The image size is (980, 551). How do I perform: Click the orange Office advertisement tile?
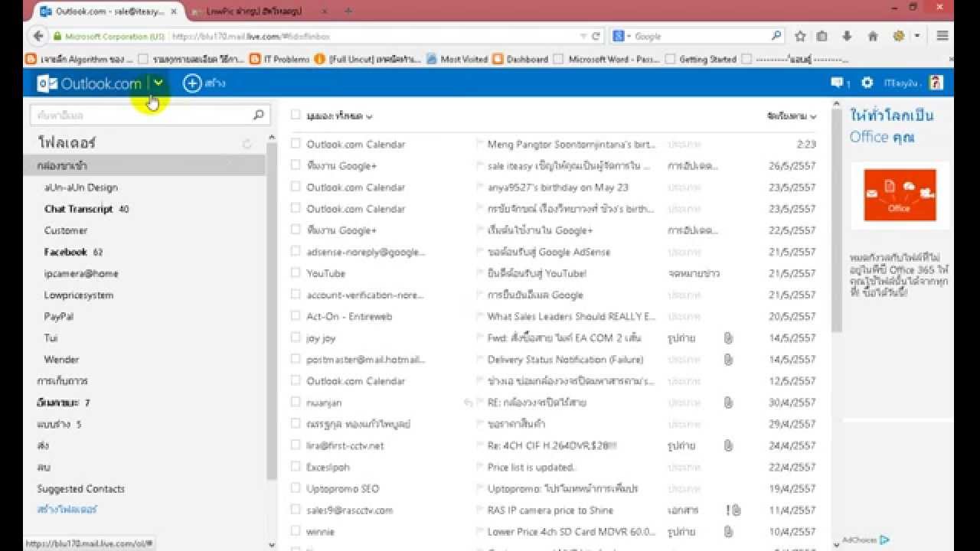[x=900, y=195]
